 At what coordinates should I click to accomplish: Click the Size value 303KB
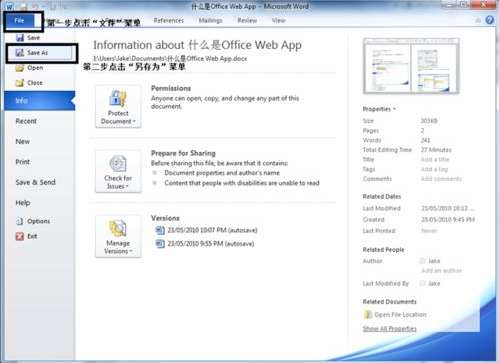tap(429, 121)
